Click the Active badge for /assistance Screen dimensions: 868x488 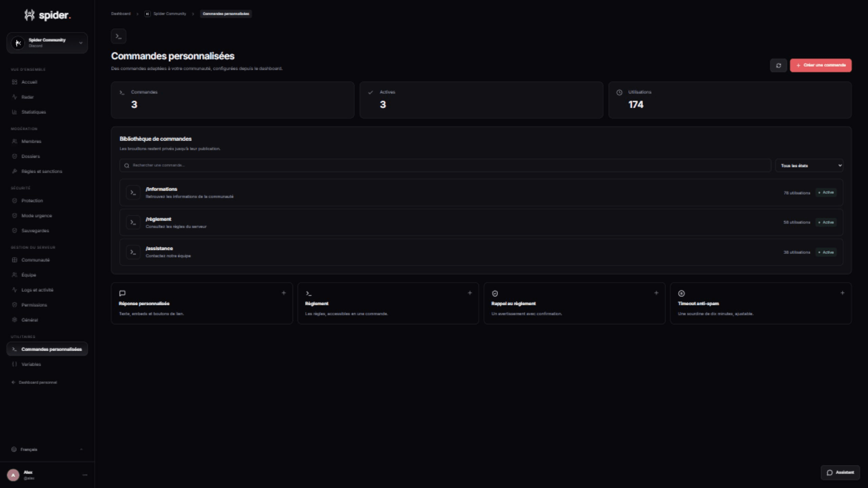click(826, 252)
